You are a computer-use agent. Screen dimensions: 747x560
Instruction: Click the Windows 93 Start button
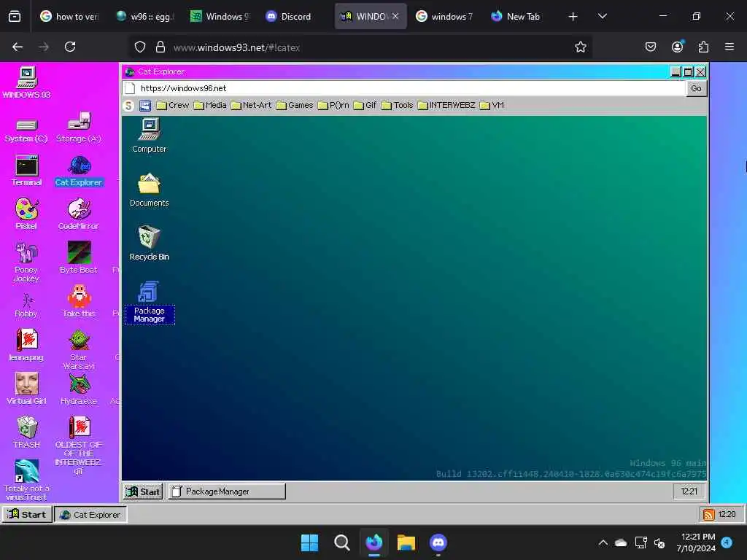27,514
